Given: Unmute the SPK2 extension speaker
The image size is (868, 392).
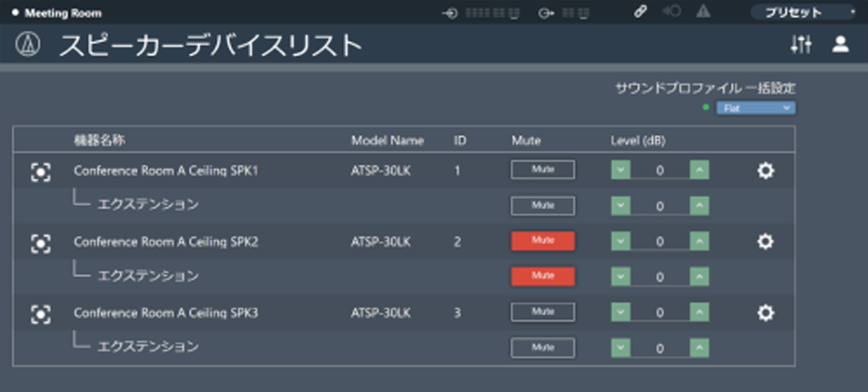Looking at the screenshot, I should pyautogui.click(x=542, y=276).
